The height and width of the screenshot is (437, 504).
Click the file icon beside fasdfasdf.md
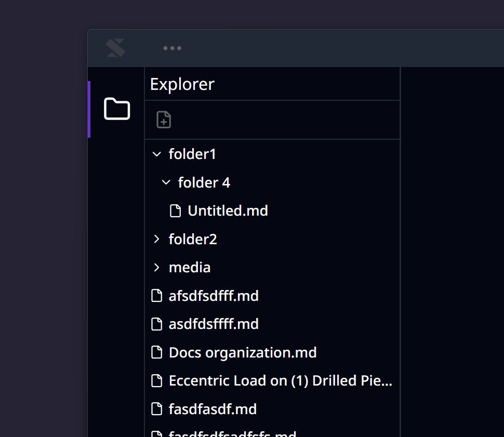click(x=156, y=409)
